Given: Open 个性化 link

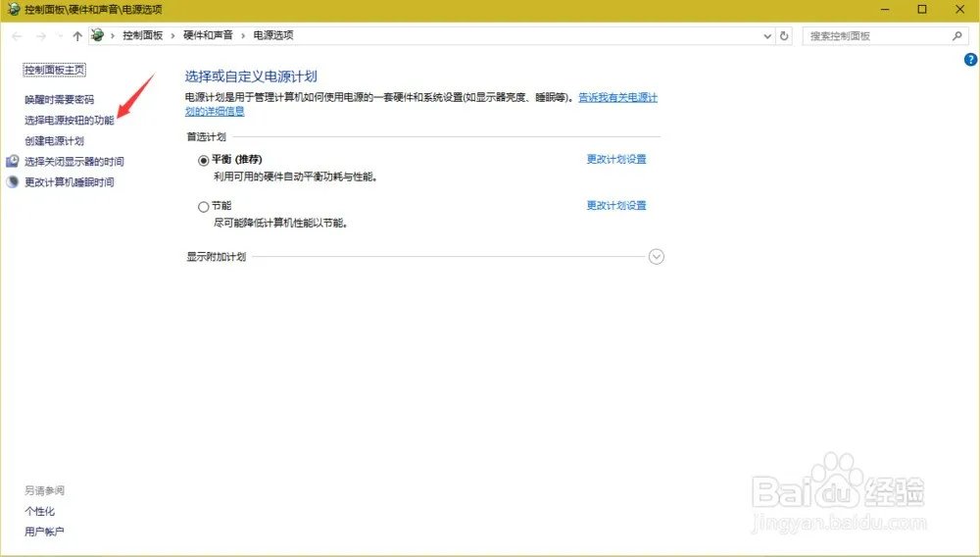Looking at the screenshot, I should point(39,511).
